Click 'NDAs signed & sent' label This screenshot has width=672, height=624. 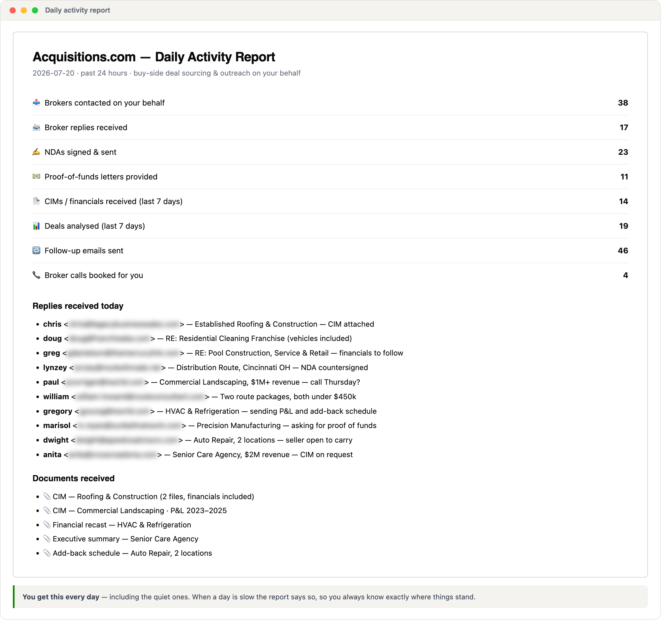click(x=80, y=152)
